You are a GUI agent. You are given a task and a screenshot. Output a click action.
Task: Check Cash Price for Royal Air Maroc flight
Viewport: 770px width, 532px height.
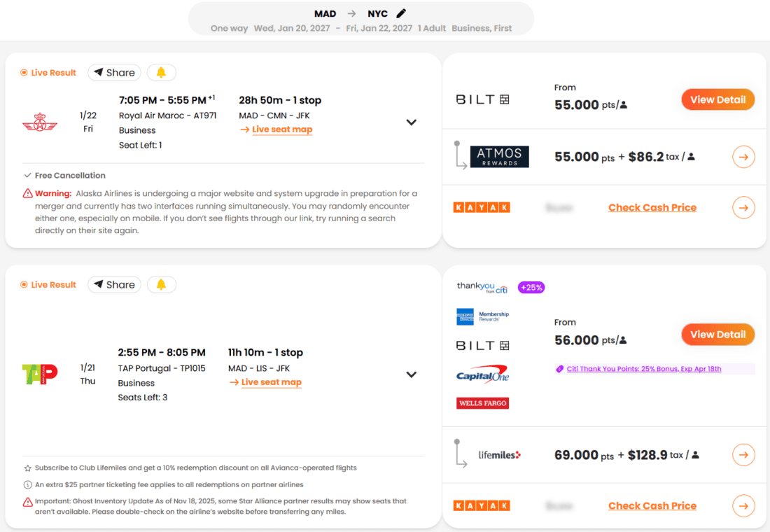(652, 208)
